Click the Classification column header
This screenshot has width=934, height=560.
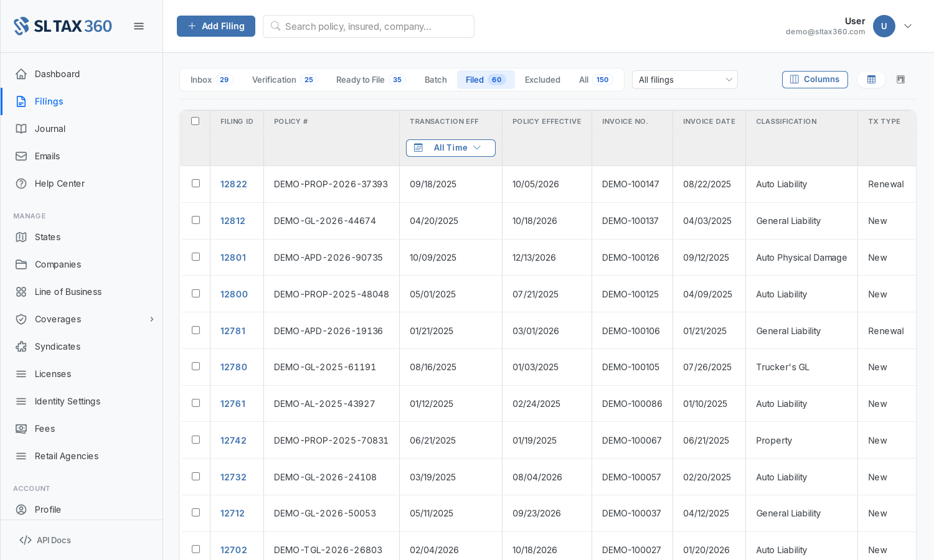(786, 121)
